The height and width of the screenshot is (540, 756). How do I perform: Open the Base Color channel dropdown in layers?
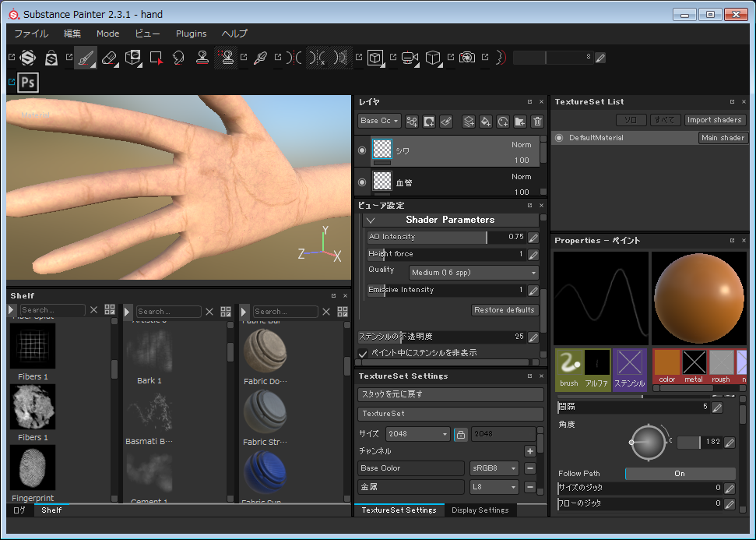click(379, 121)
